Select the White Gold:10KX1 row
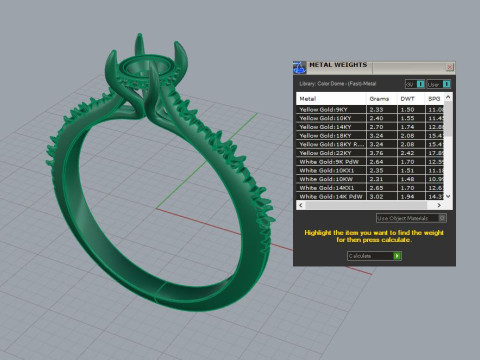The width and height of the screenshot is (480, 360). pyautogui.click(x=370, y=170)
